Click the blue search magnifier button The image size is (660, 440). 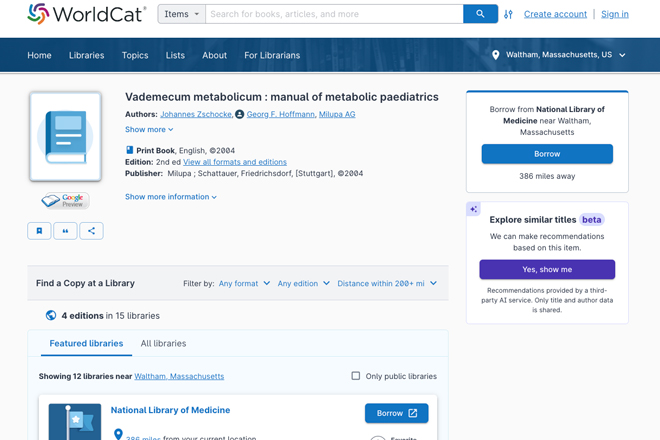click(480, 14)
